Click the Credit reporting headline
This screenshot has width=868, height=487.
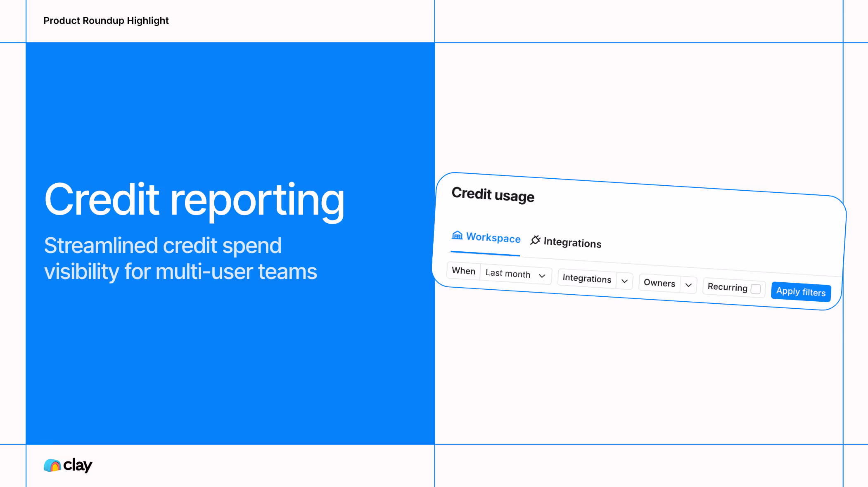[194, 200]
